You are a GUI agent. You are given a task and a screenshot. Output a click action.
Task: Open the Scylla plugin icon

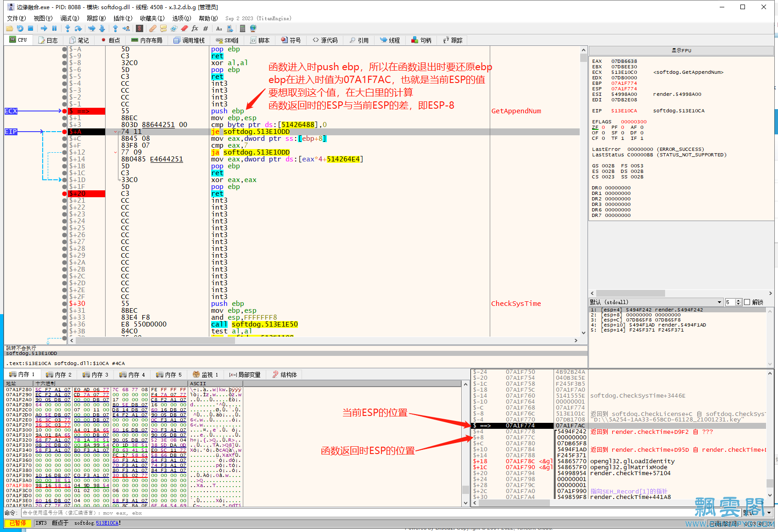pyautogui.click(x=140, y=28)
